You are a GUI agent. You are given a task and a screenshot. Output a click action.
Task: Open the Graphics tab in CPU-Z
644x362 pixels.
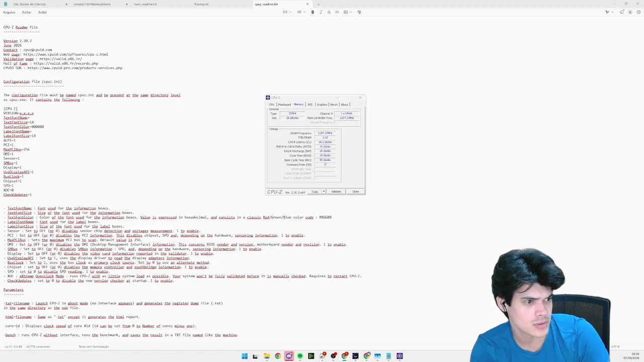tap(322, 105)
